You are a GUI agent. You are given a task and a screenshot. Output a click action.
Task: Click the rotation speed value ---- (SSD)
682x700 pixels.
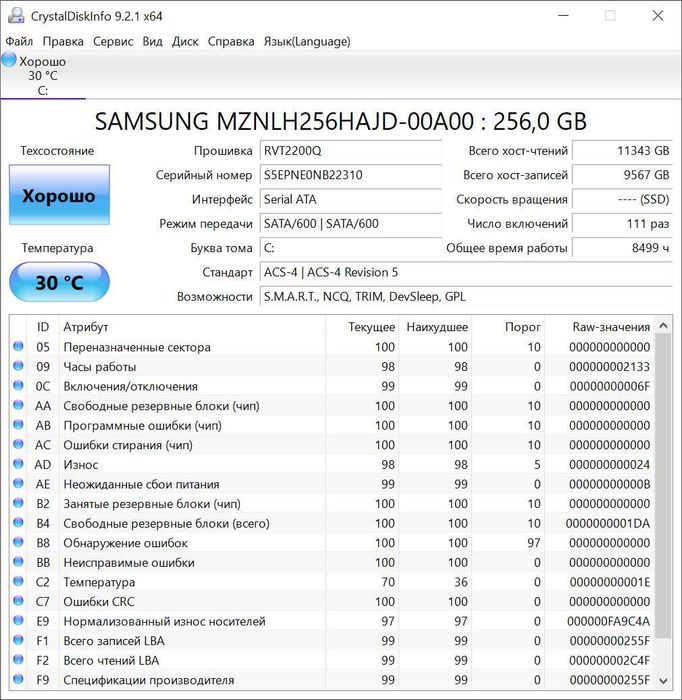[x=622, y=199]
